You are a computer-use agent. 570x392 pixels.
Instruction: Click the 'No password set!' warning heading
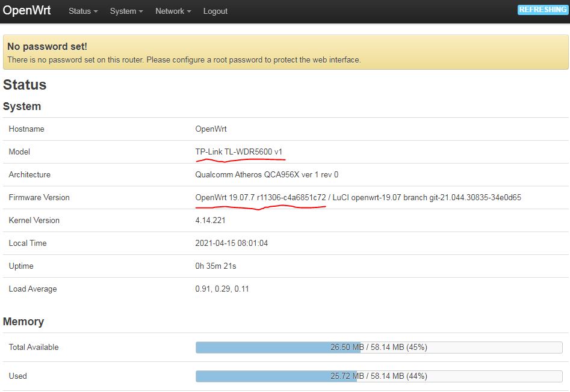tap(47, 46)
